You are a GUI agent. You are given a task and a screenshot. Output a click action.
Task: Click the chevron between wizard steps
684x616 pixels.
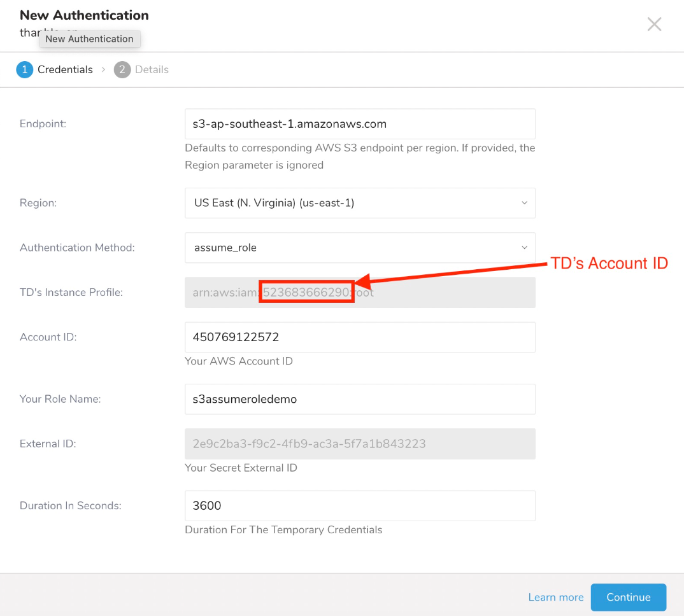coord(103,70)
